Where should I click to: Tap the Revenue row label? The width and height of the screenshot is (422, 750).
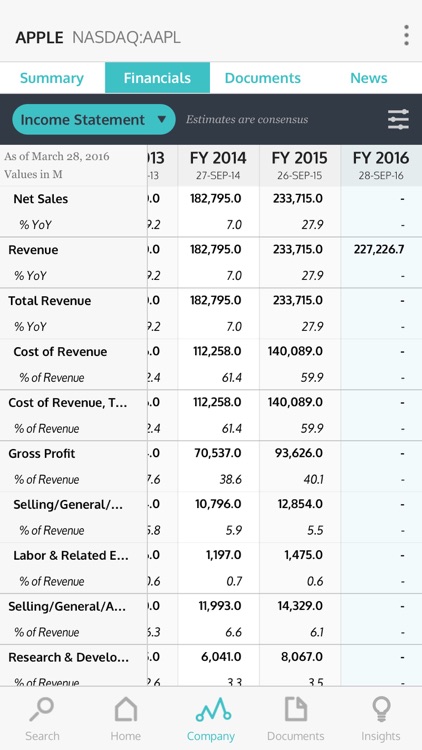tap(33, 250)
